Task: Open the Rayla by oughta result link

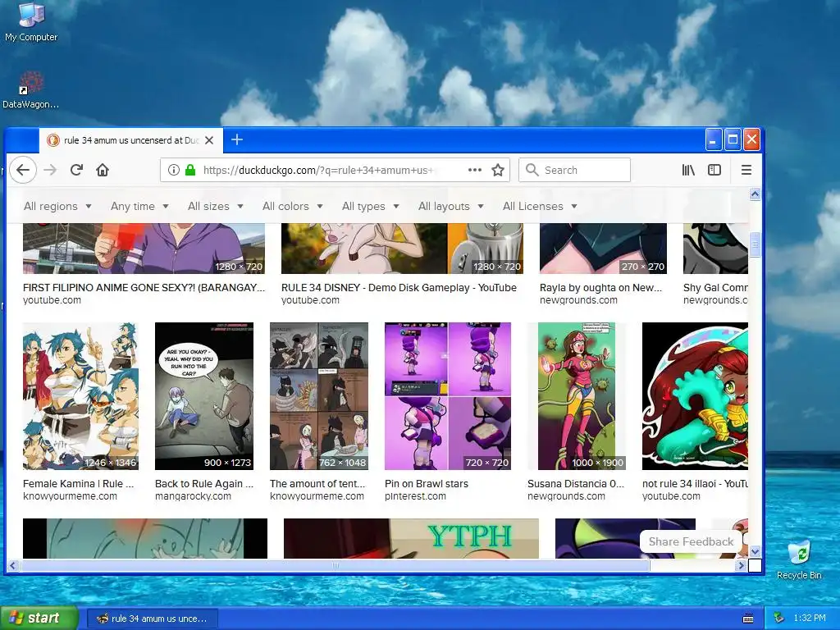Action: click(600, 288)
